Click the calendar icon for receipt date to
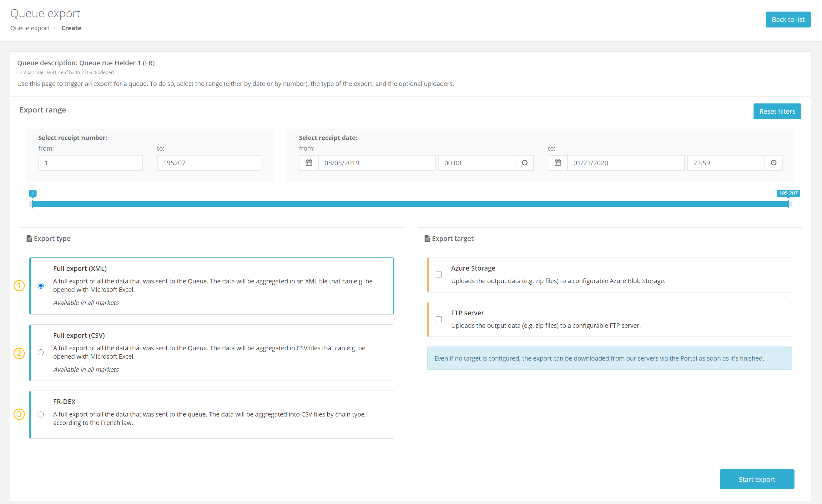822x504 pixels. click(558, 162)
